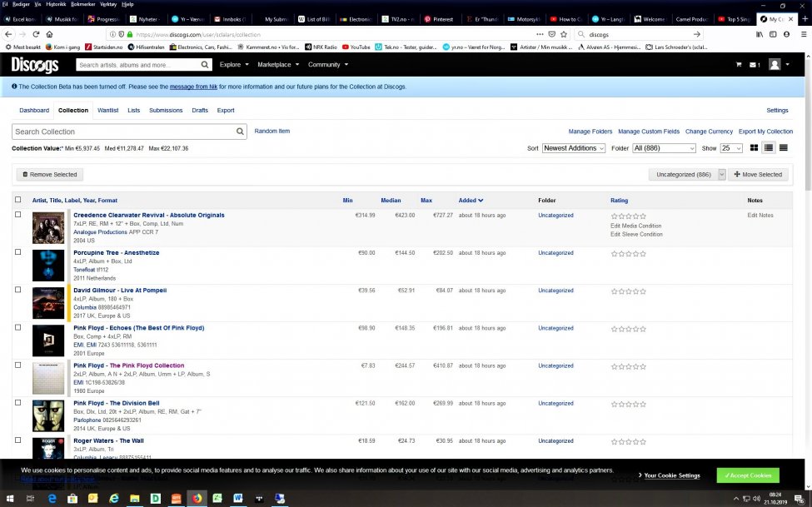Open the inbox envelope icon
812x507 pixels.
coord(754,64)
